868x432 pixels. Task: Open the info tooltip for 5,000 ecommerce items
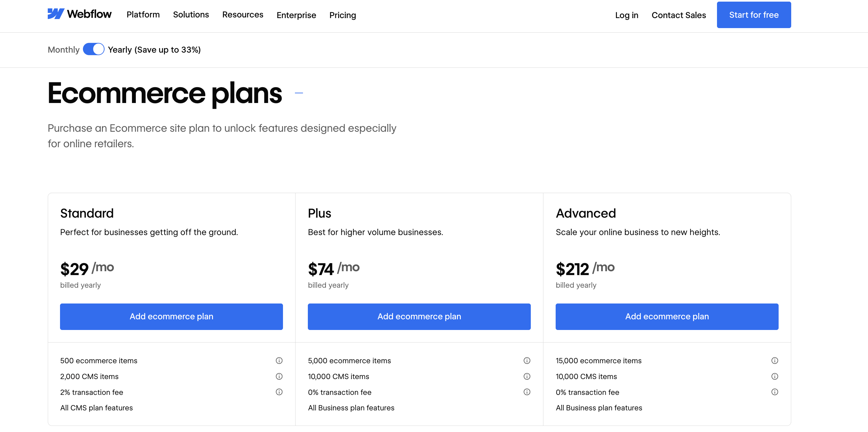click(x=527, y=361)
